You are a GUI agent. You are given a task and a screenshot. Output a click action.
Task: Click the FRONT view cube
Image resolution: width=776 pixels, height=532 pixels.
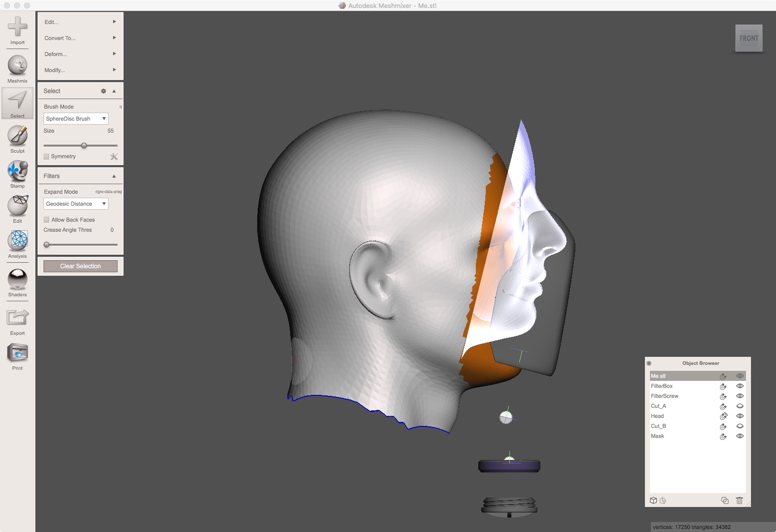pos(749,38)
